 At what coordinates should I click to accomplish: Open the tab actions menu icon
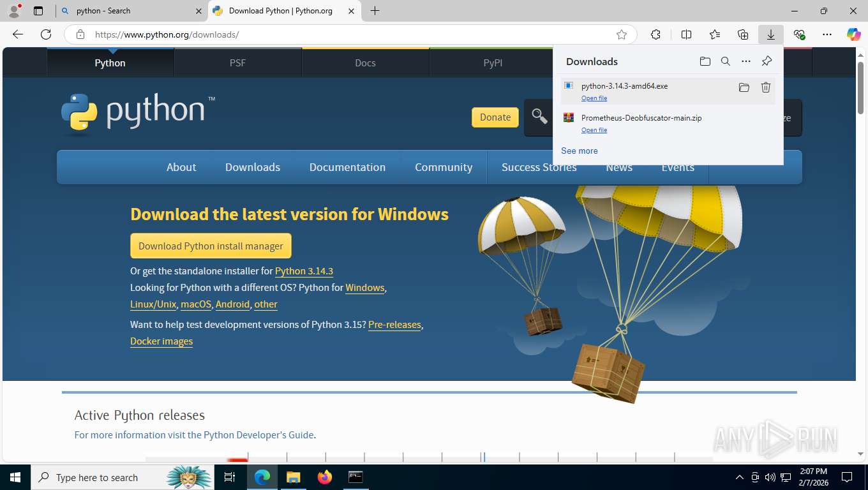point(38,10)
